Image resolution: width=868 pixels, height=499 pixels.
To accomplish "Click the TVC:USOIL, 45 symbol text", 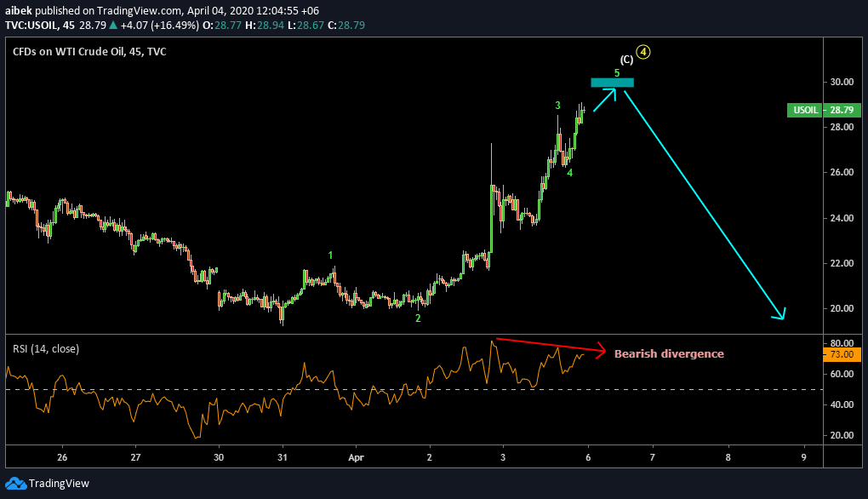I will (39, 26).
